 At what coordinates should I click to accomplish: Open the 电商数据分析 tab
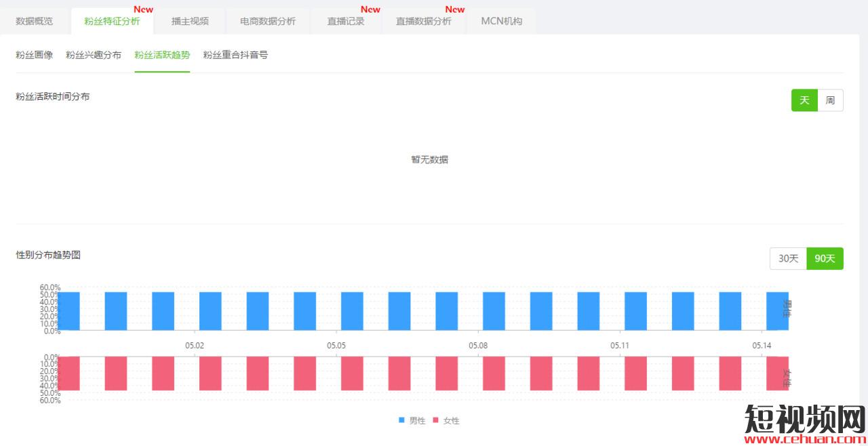tap(268, 21)
